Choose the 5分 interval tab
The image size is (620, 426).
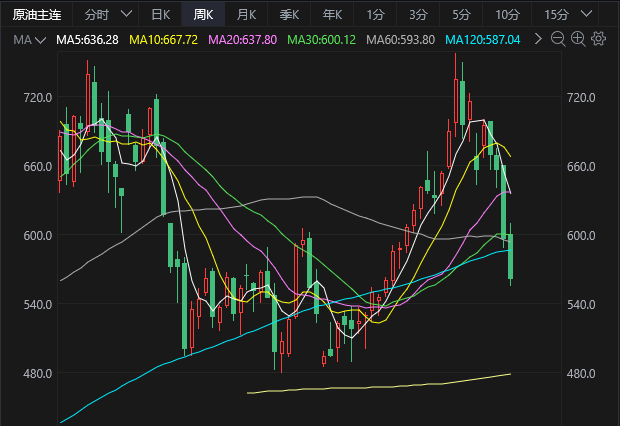pyautogui.click(x=461, y=15)
